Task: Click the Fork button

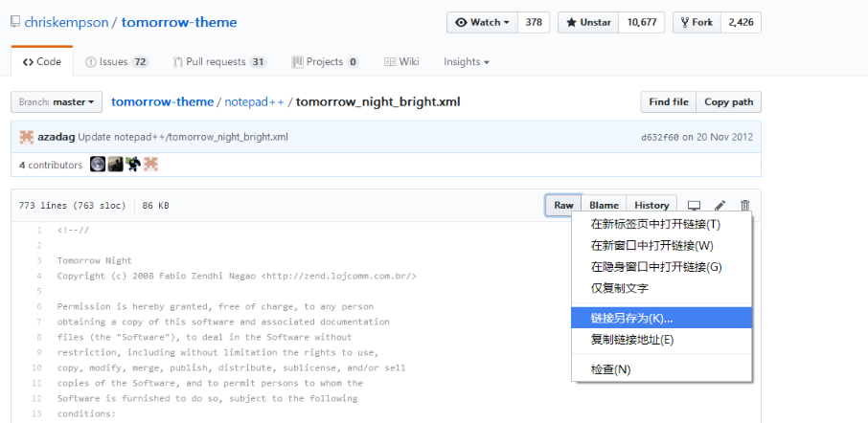Action: click(697, 22)
